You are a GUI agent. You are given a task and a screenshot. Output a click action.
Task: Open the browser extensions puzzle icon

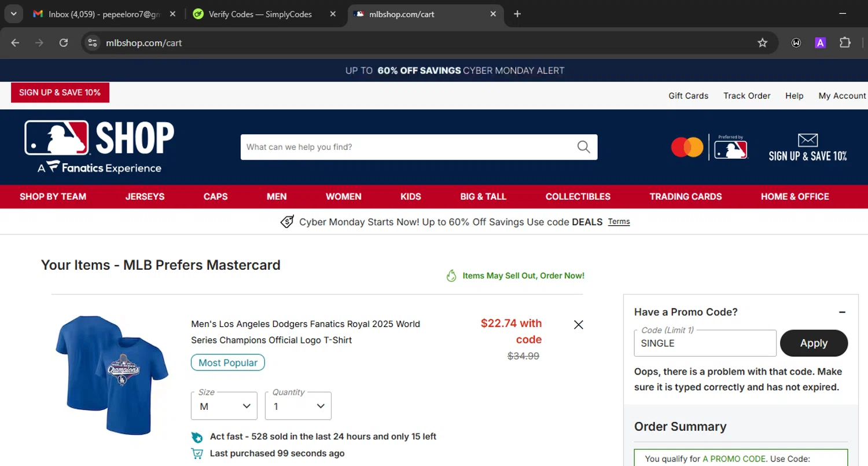[845, 43]
